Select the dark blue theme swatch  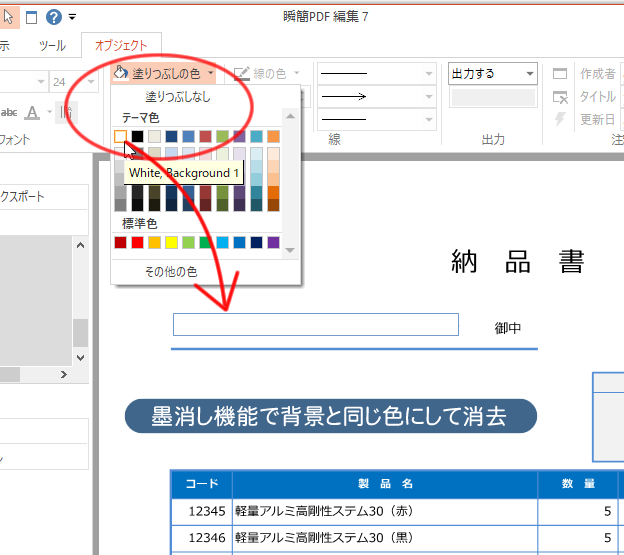click(x=172, y=136)
